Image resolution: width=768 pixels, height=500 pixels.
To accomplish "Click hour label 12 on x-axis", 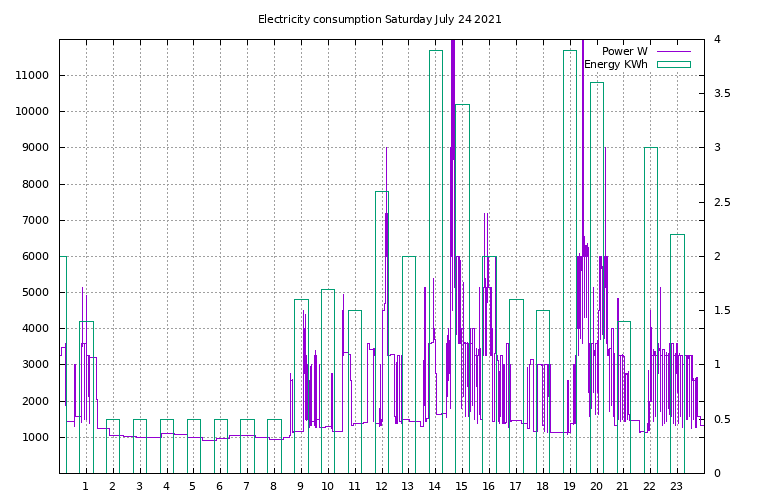I will [381, 486].
